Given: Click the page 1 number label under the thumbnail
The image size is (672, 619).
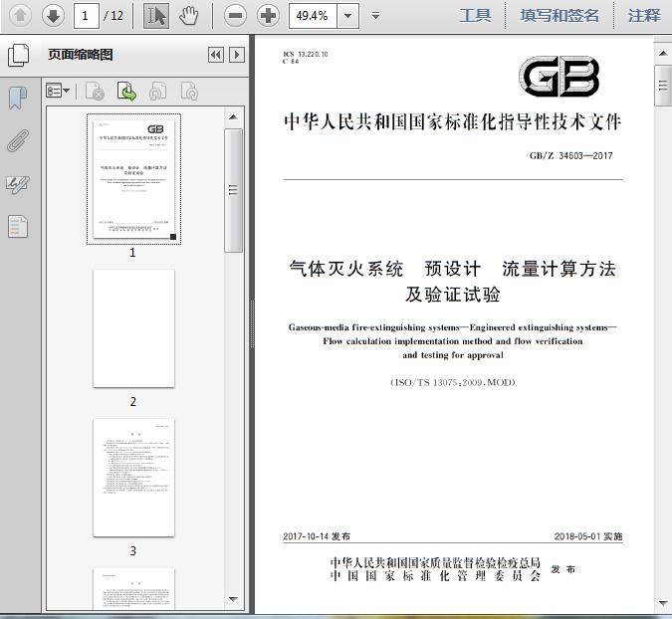Looking at the screenshot, I should pos(132,253).
